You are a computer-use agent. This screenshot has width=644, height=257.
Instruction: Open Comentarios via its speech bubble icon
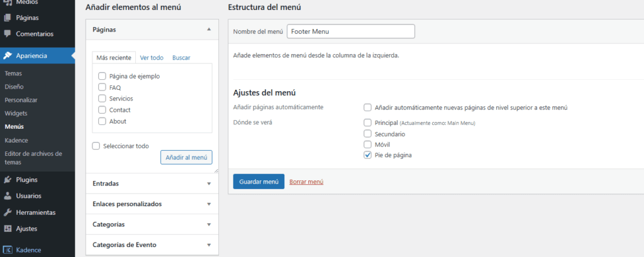point(8,34)
